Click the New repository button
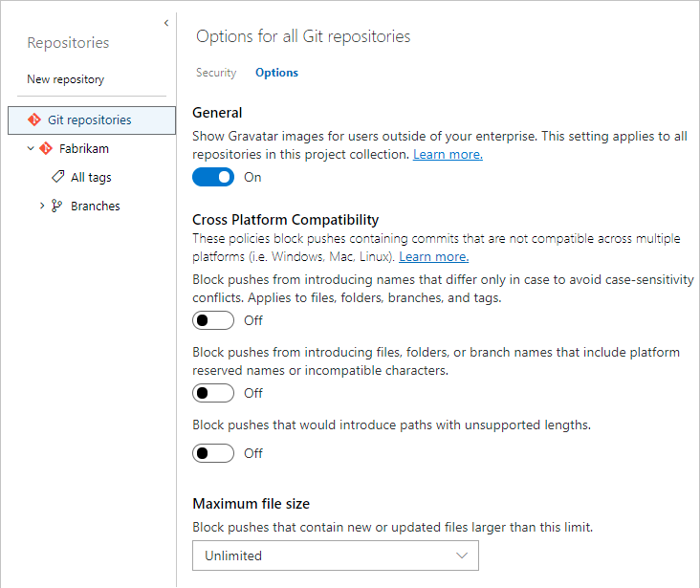This screenshot has height=588, width=700. [x=66, y=79]
